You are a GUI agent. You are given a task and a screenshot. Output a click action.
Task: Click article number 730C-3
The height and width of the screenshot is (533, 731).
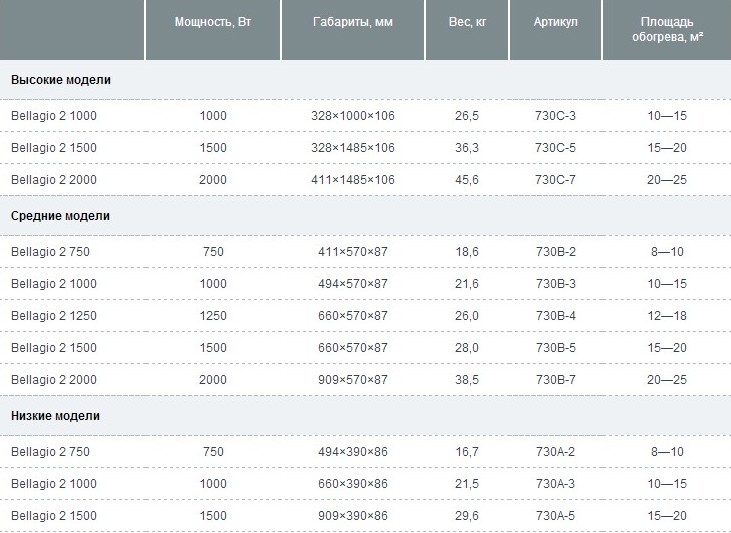[x=555, y=116]
